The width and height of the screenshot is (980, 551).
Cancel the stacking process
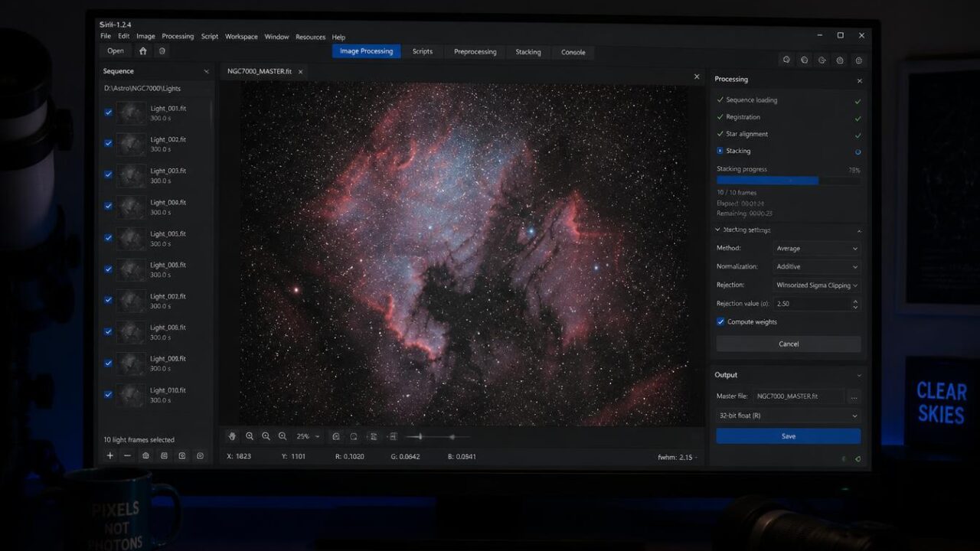tap(789, 344)
